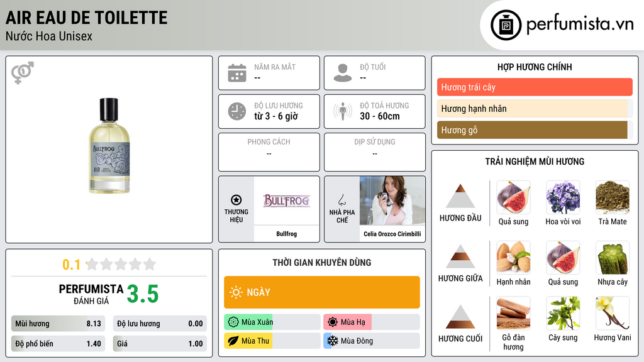Click the Hương hạnh nhân accord bar
The height and width of the screenshot is (362, 644).
535,108
